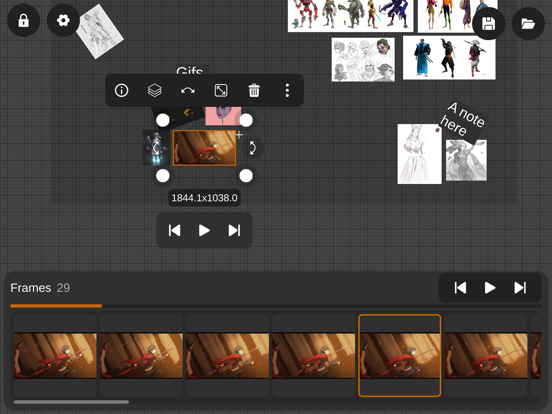This screenshot has height=414, width=552.
Task: Select the fourth frame thumbnail
Action: 313,356
